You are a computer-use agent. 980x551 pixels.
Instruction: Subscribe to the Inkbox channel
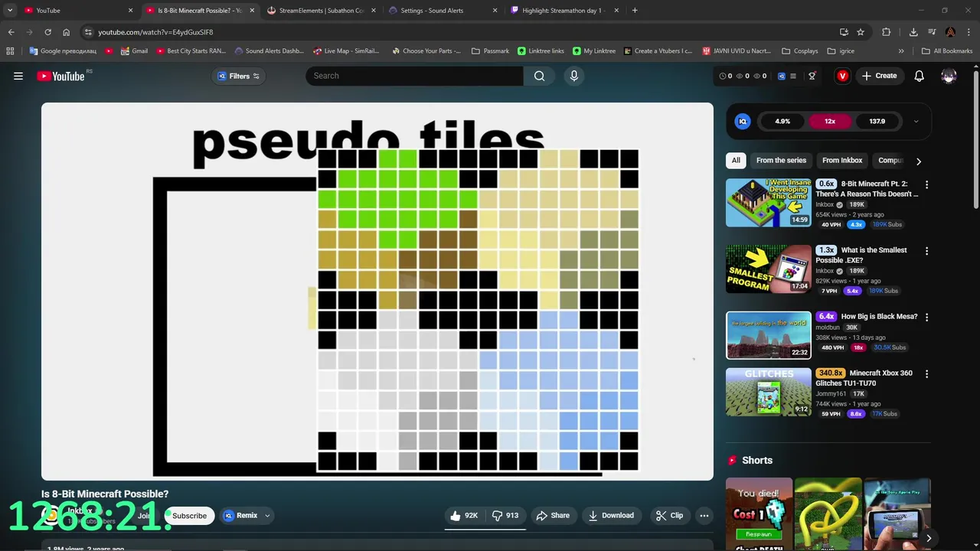[x=189, y=516]
